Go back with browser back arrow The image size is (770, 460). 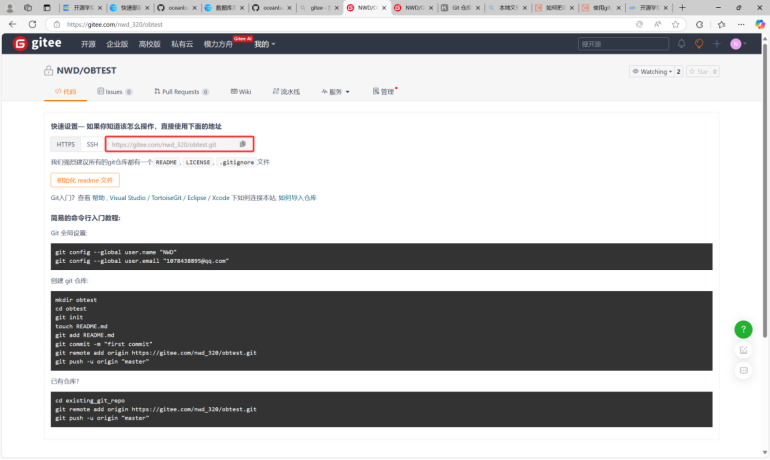(12, 24)
